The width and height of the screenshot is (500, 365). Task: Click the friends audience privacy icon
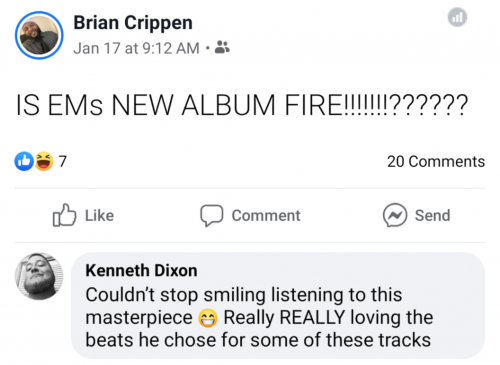222,47
